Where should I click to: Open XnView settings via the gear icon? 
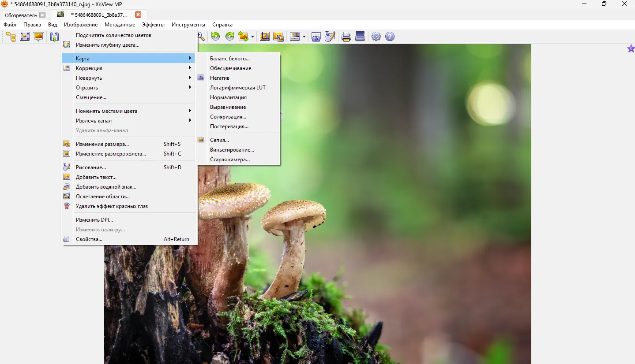click(376, 37)
